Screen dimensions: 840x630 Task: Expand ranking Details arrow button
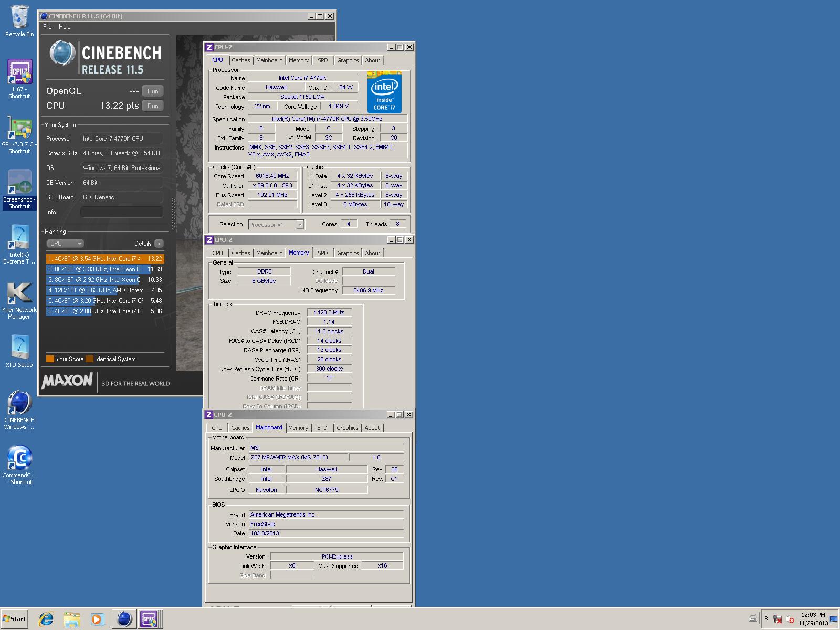(x=159, y=244)
